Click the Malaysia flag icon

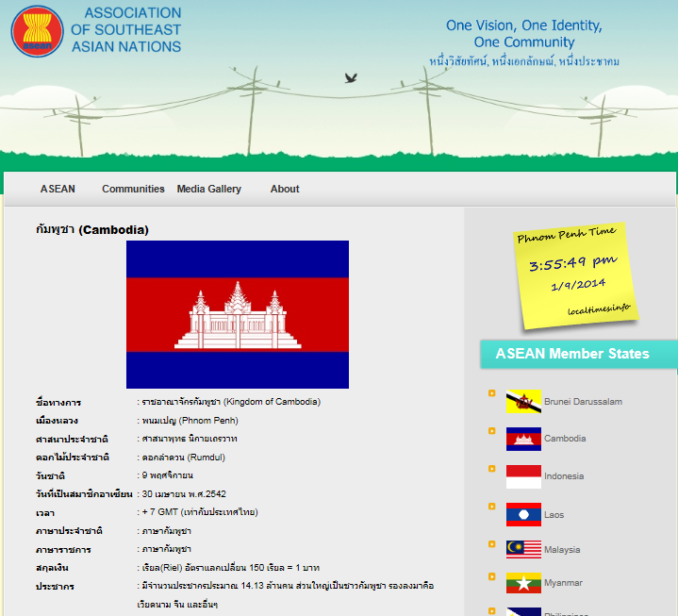[523, 550]
